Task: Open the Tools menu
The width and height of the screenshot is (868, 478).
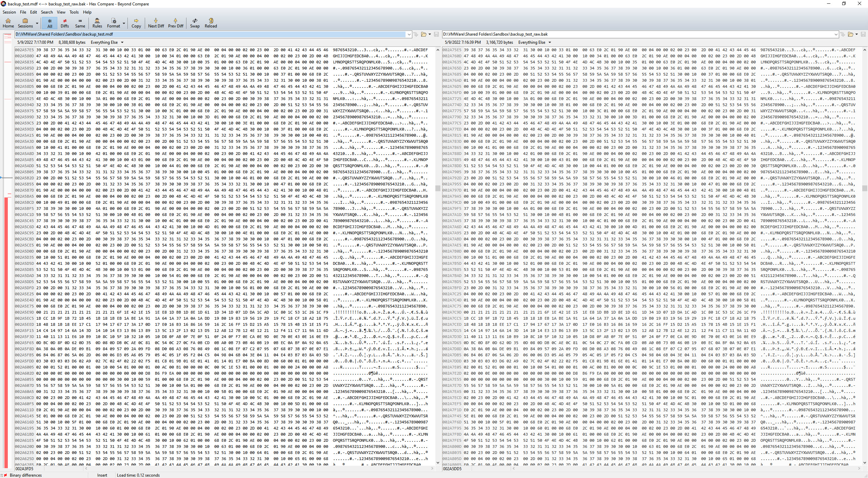Action: (74, 12)
